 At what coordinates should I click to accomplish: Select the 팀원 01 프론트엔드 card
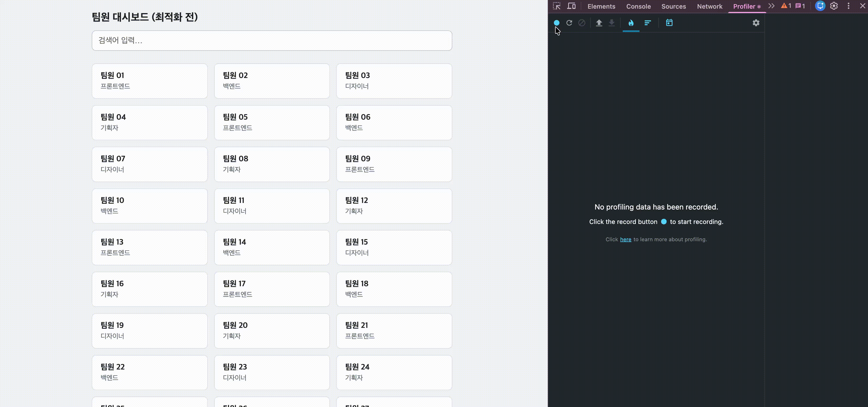150,81
